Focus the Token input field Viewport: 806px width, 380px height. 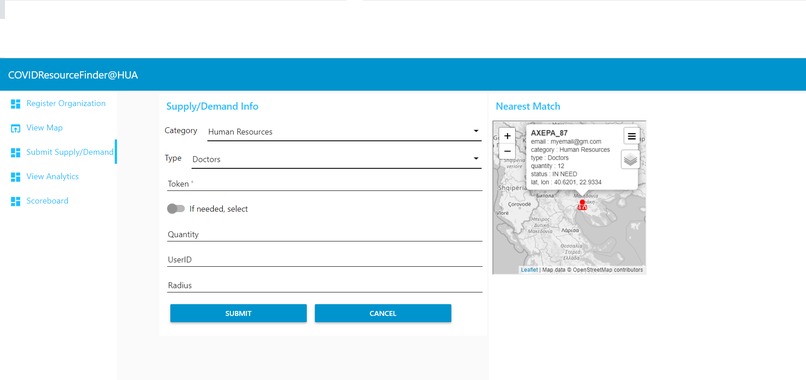pos(324,184)
